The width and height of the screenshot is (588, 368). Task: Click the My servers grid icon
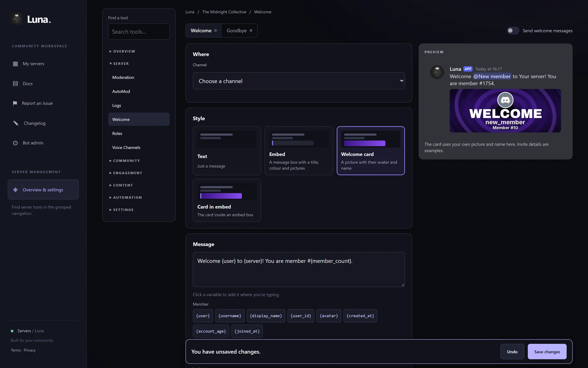pos(15,64)
